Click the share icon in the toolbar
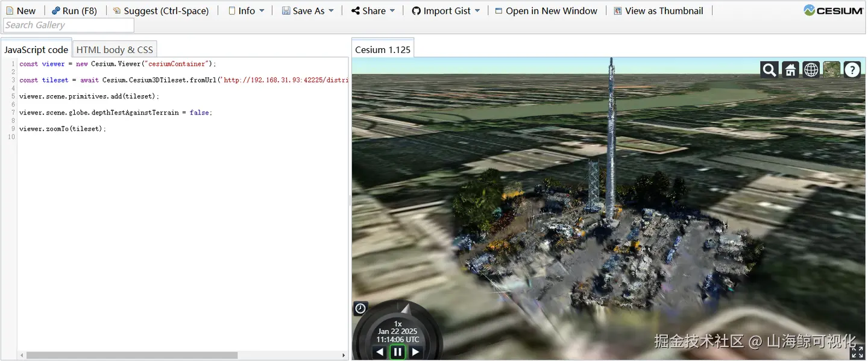Image resolution: width=868 pixels, height=361 pixels. click(356, 11)
